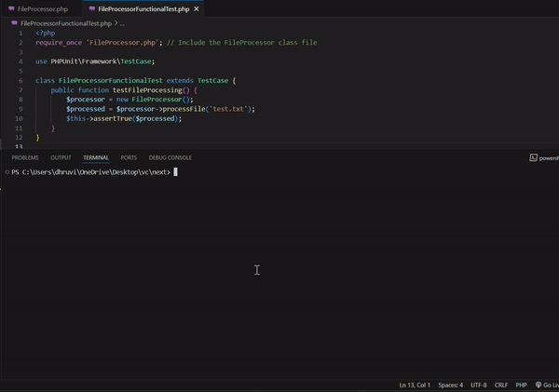Image resolution: width=559 pixels, height=392 pixels.
Task: Change indentation via Spaces: 4
Action: pyautogui.click(x=451, y=385)
